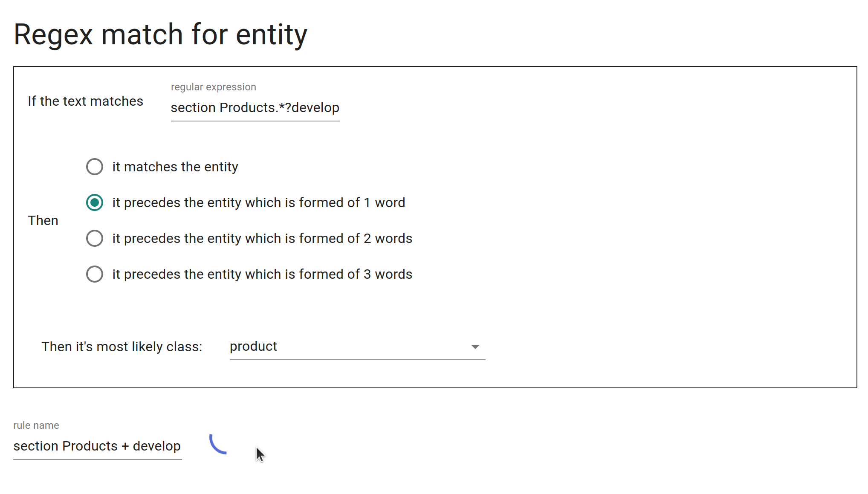This screenshot has width=868, height=494.
Task: Click the "it matches the entity" option text
Action: tap(175, 167)
